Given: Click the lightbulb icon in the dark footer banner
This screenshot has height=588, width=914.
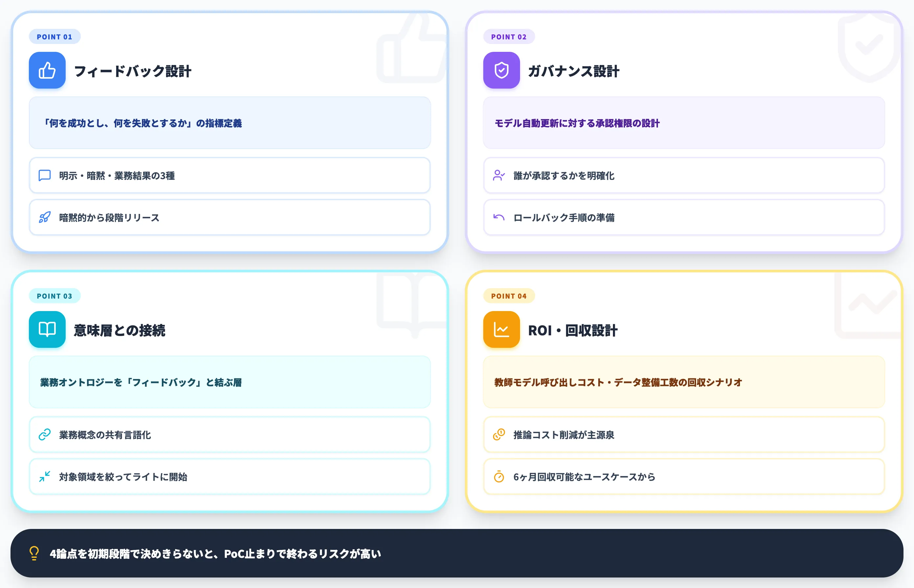Looking at the screenshot, I should (x=34, y=553).
